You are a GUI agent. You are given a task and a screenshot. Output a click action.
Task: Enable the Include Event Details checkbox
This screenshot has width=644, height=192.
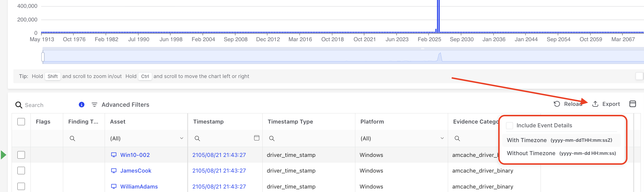(510, 126)
